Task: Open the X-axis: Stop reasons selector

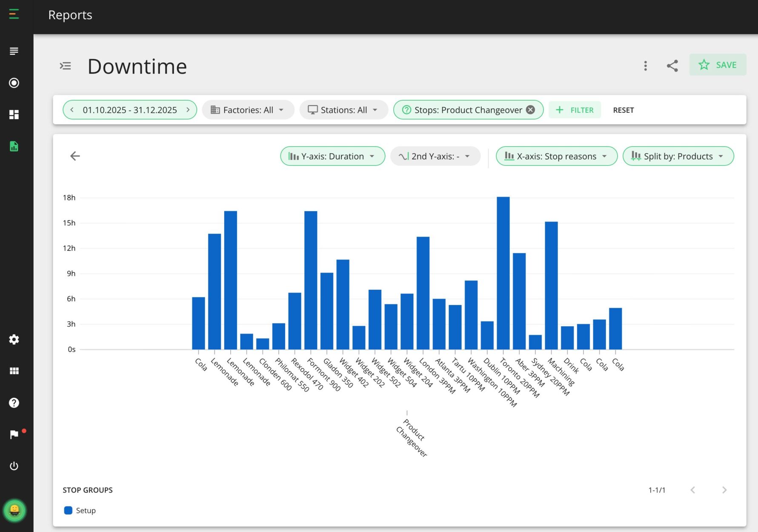Action: click(x=556, y=156)
